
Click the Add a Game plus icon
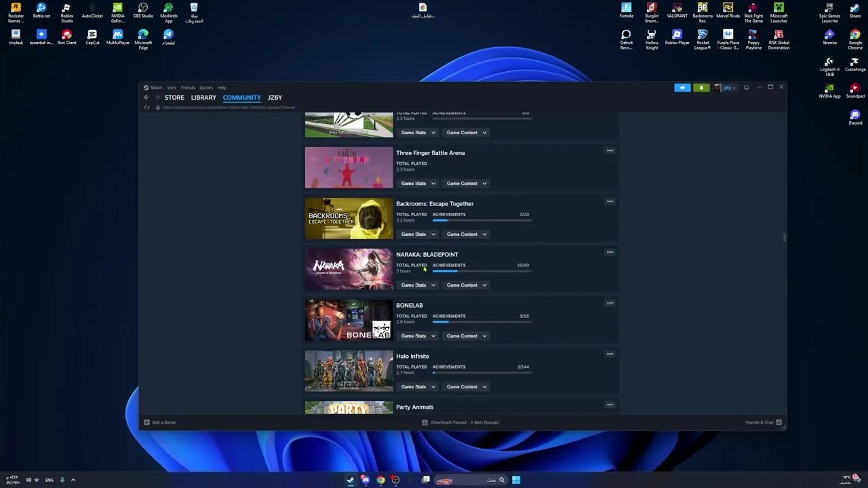(x=146, y=422)
